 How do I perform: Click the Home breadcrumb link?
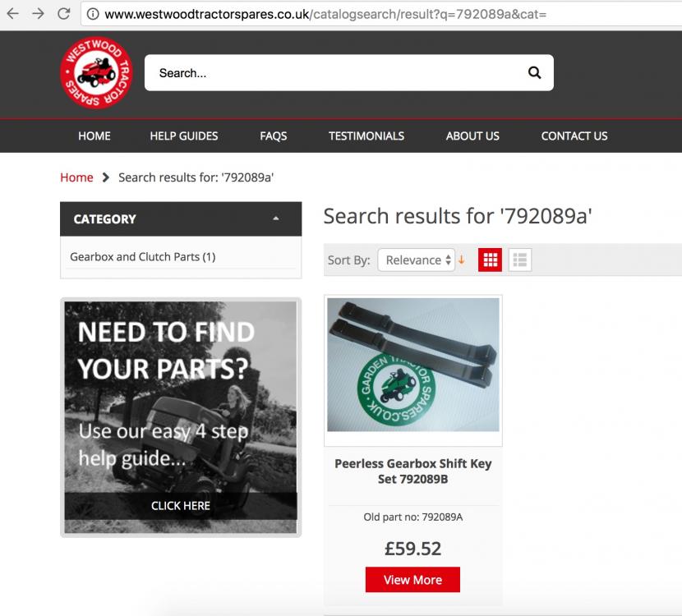(x=76, y=177)
